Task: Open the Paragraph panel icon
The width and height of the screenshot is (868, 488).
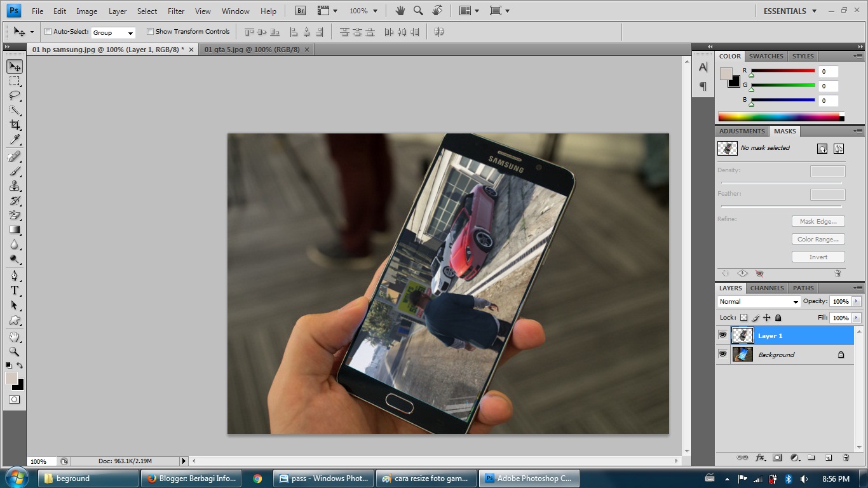Action: pos(703,86)
